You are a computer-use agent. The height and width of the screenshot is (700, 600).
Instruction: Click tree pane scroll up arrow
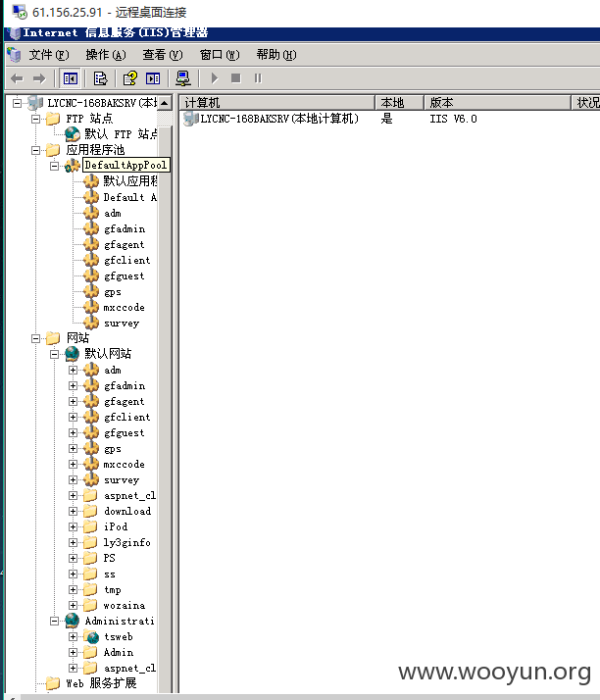point(165,103)
